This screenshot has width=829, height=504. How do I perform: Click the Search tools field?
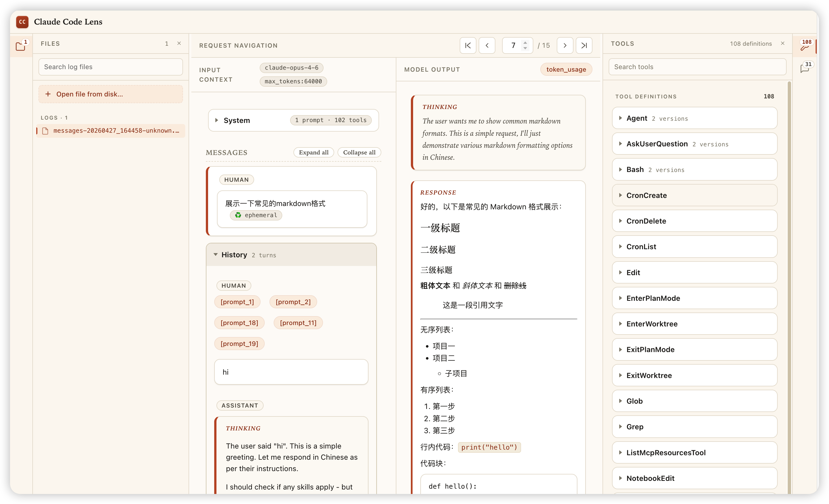coord(697,67)
